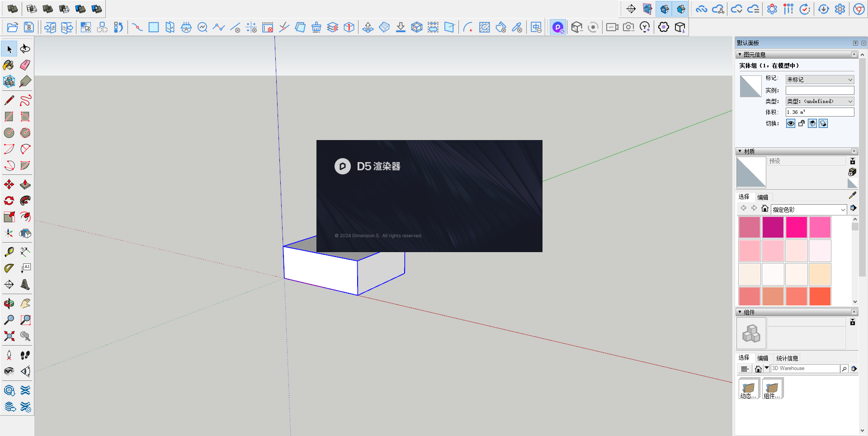Choose the Rotate tool

tap(9, 201)
